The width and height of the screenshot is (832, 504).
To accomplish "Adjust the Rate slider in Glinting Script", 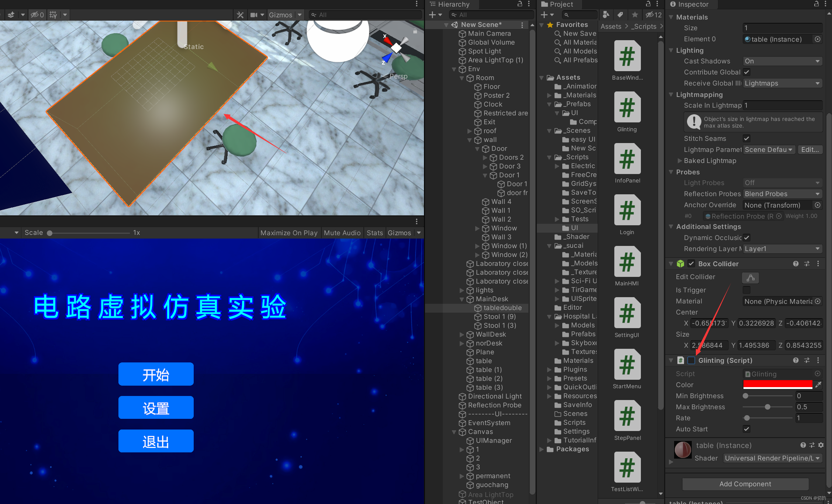I will coord(748,417).
